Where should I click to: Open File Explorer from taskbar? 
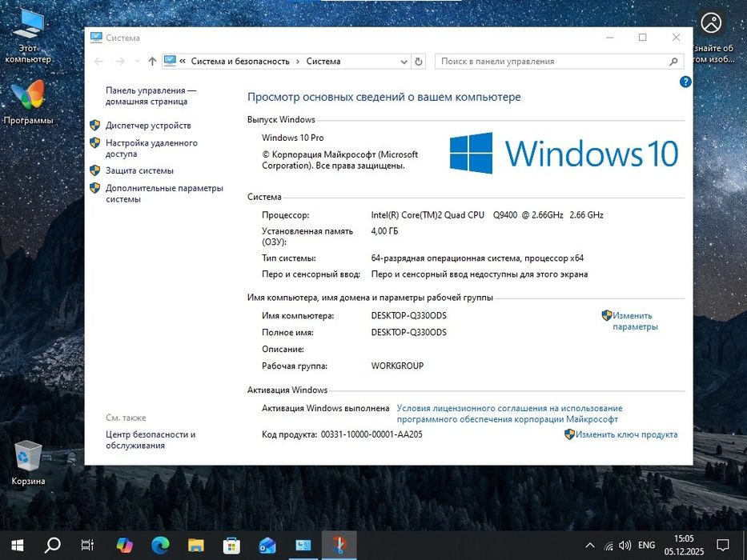click(x=196, y=546)
